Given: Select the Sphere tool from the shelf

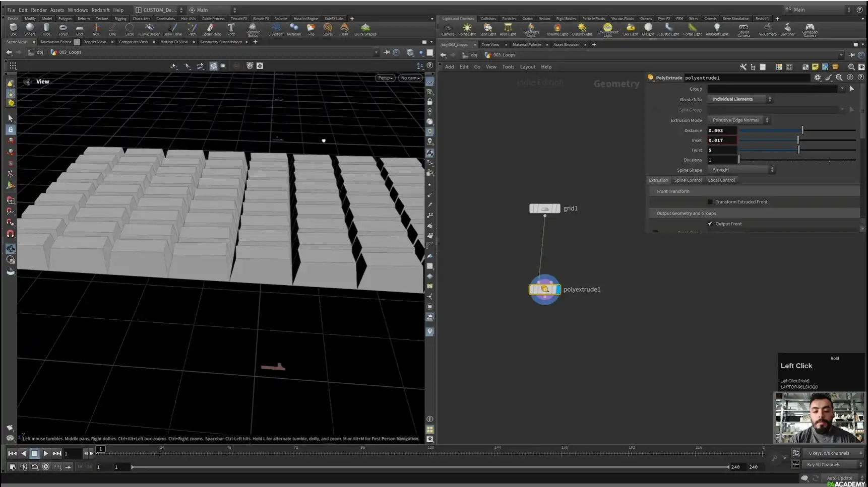Looking at the screenshot, I should tap(30, 29).
